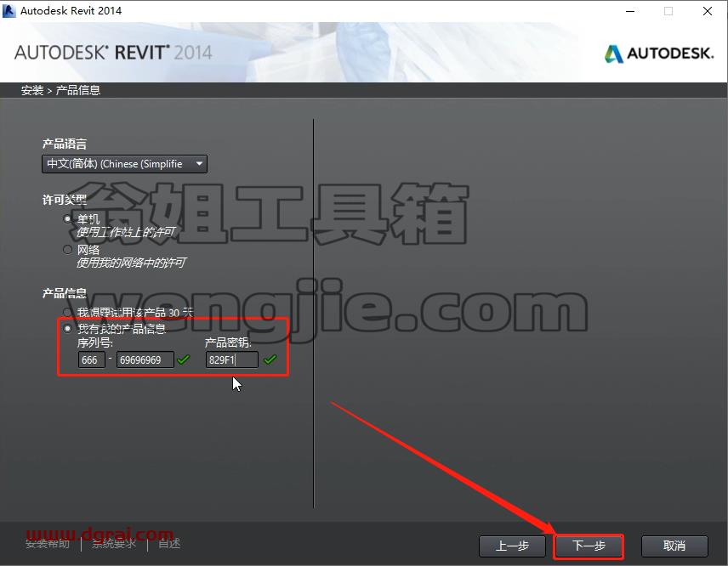The width and height of the screenshot is (728, 566).
Task: Click the 许可类型 heading label
Action: [x=65, y=200]
